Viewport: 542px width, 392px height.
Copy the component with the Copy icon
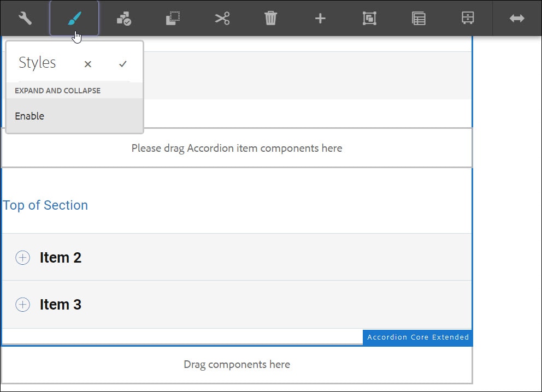pyautogui.click(x=173, y=19)
